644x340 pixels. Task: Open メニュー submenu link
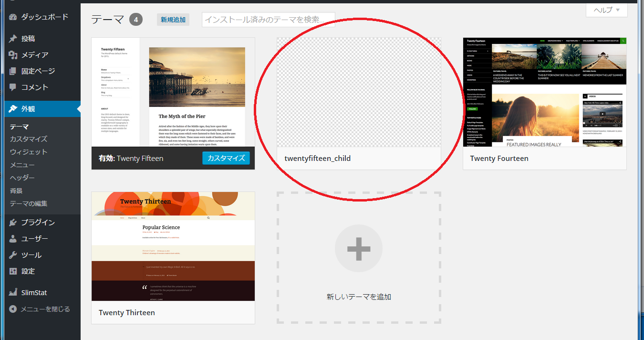pyautogui.click(x=22, y=165)
